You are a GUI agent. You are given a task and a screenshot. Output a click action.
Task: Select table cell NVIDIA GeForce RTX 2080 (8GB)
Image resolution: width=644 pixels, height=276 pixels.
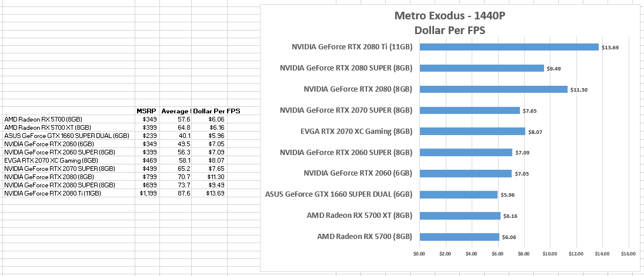click(x=69, y=177)
